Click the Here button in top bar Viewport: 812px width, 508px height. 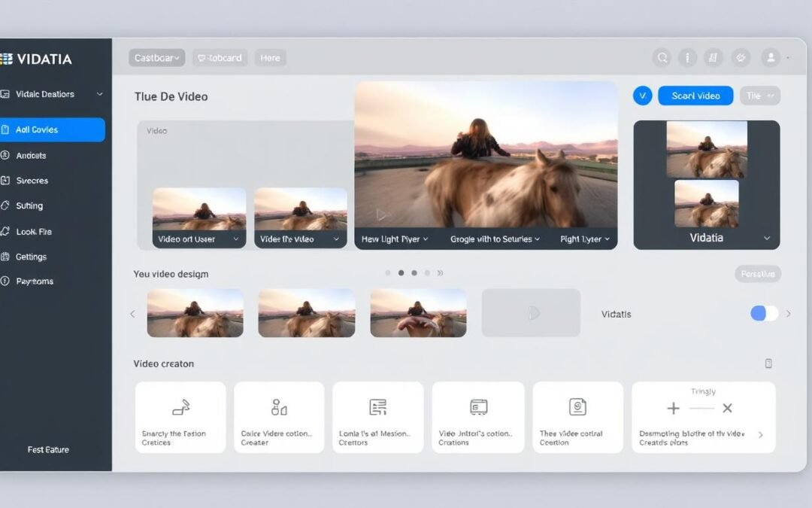[270, 58]
